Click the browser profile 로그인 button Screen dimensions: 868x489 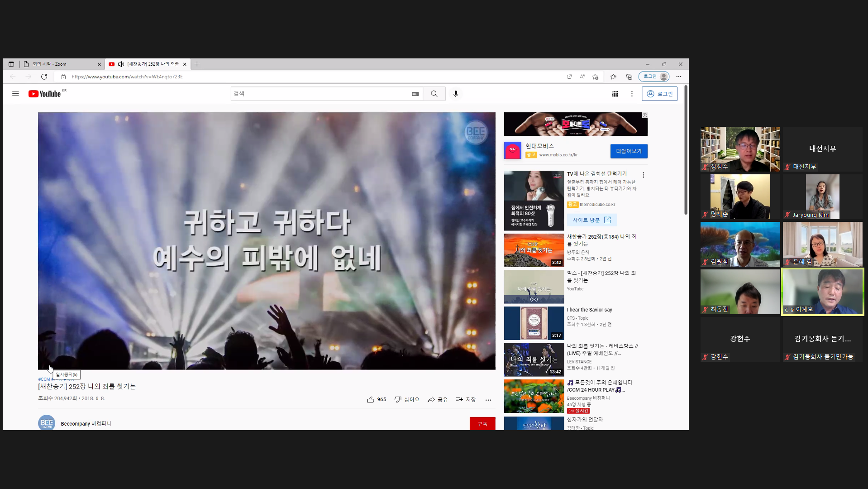click(654, 77)
